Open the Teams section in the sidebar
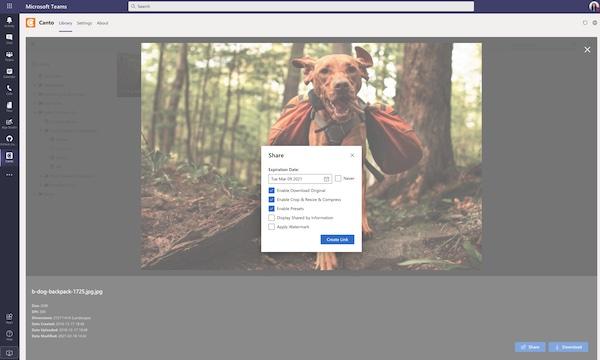Image resolution: width=600 pixels, height=360 pixels. tap(9, 56)
